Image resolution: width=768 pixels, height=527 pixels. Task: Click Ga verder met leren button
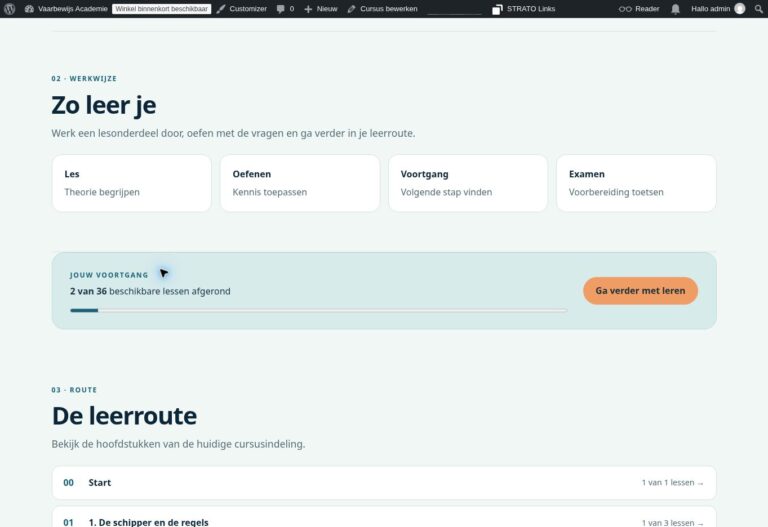tap(640, 291)
